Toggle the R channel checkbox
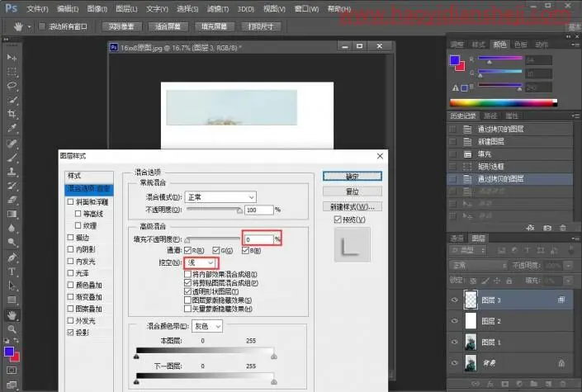 188,251
